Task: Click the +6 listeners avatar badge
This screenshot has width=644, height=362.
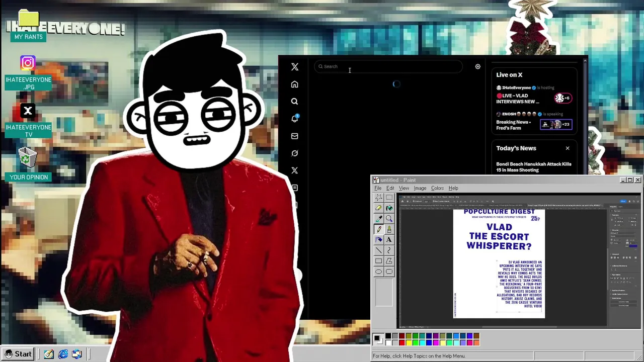Action: click(x=562, y=98)
